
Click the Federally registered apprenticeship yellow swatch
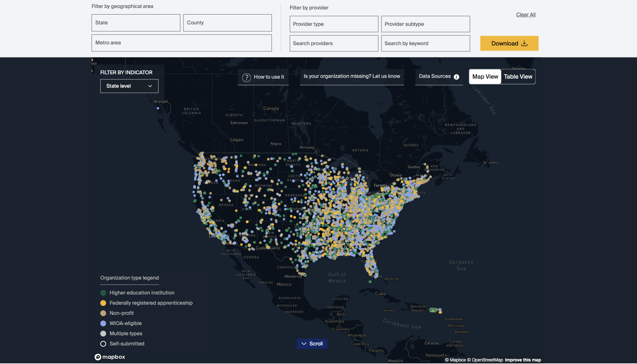103,303
